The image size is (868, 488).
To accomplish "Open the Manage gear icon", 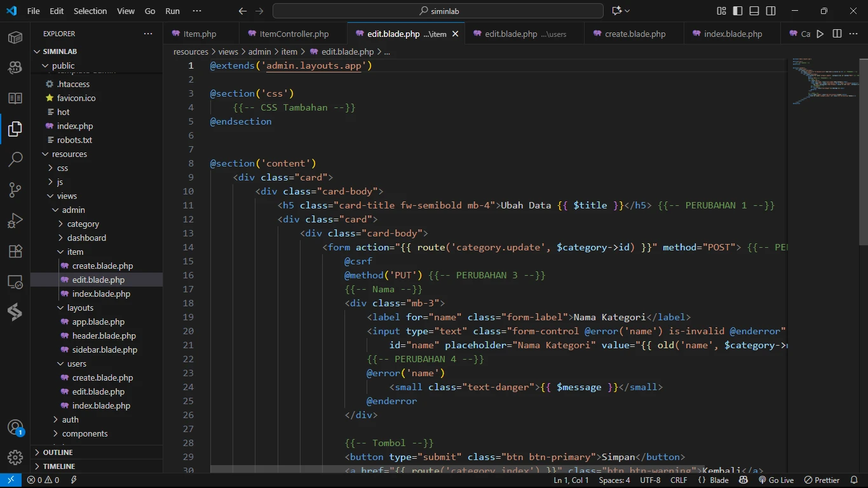I will pos(15,457).
